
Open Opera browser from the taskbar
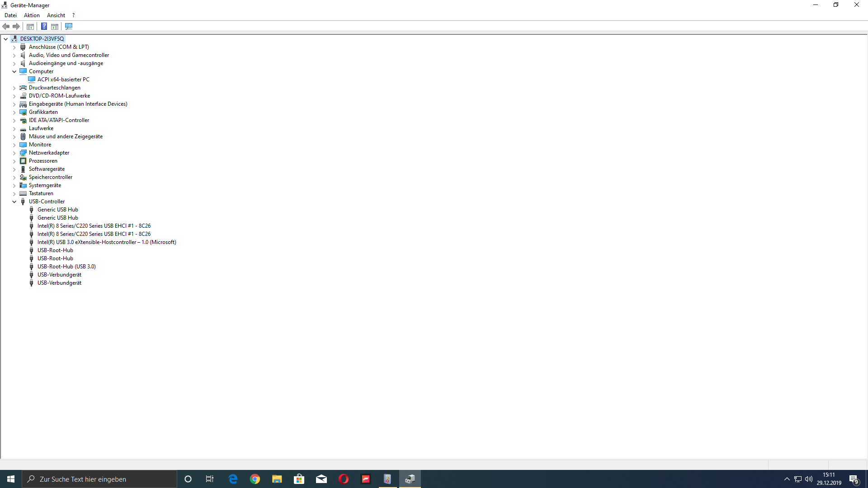tap(344, 479)
